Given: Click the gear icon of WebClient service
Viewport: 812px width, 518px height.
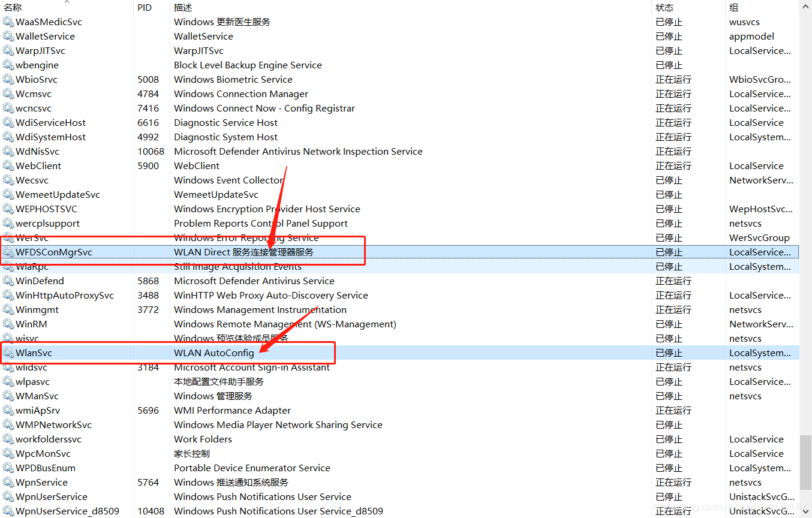Looking at the screenshot, I should click(8, 165).
